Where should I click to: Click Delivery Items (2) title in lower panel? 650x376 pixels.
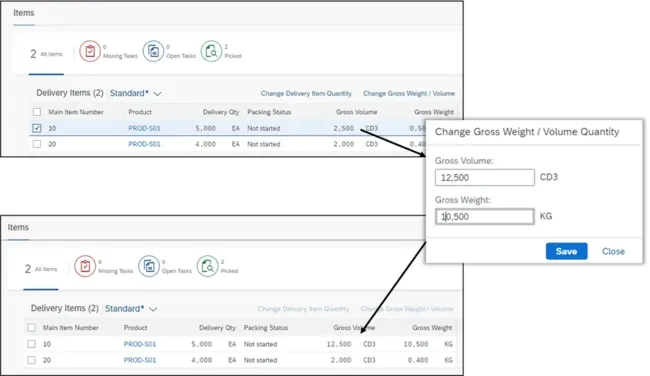[65, 308]
